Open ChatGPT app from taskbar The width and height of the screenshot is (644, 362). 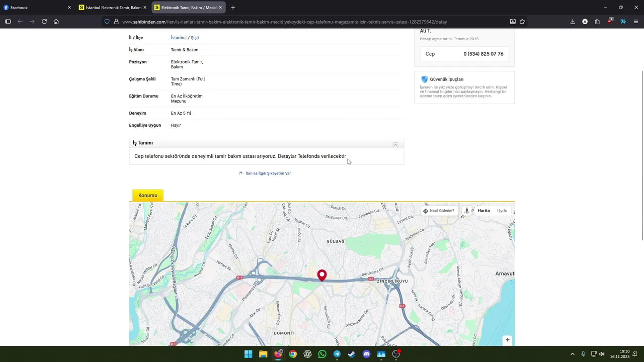[x=307, y=354]
